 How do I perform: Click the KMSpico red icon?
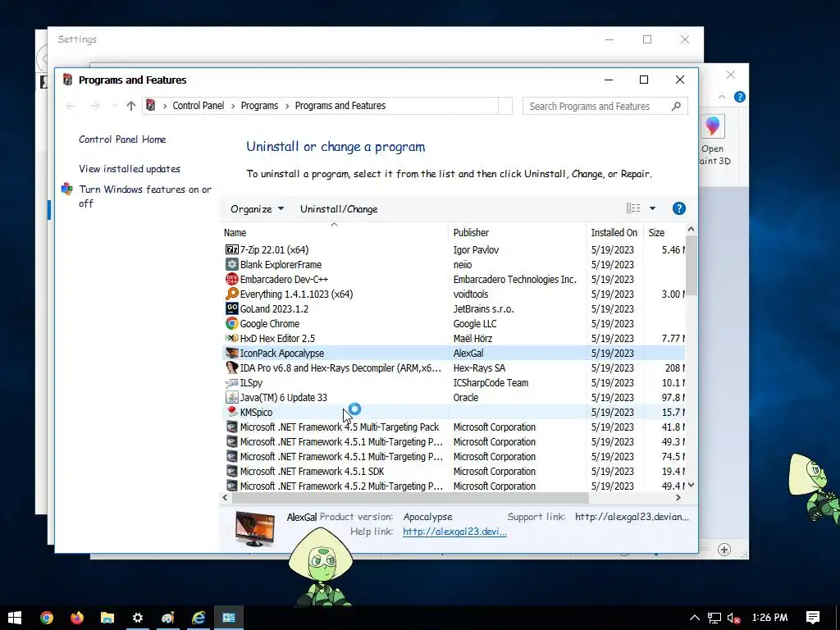pos(231,412)
